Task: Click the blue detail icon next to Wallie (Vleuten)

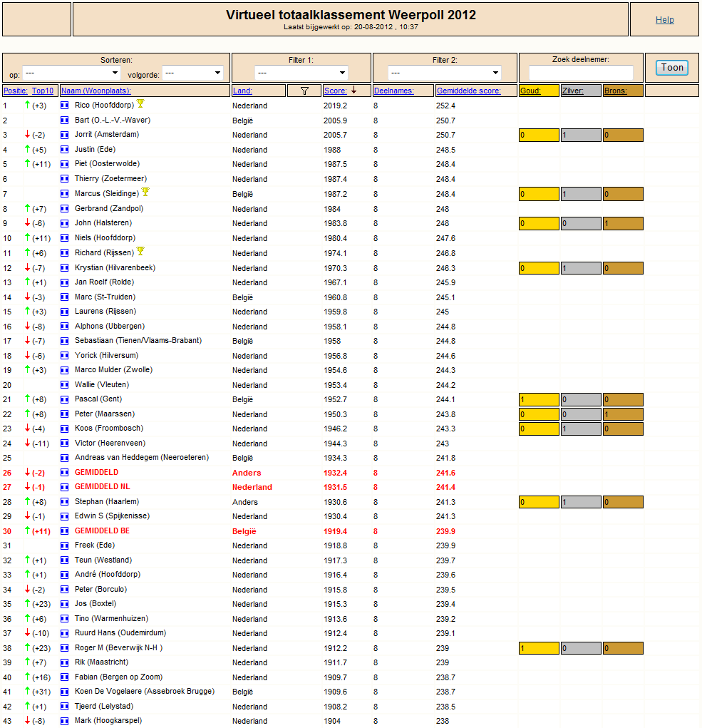Action: click(x=64, y=385)
